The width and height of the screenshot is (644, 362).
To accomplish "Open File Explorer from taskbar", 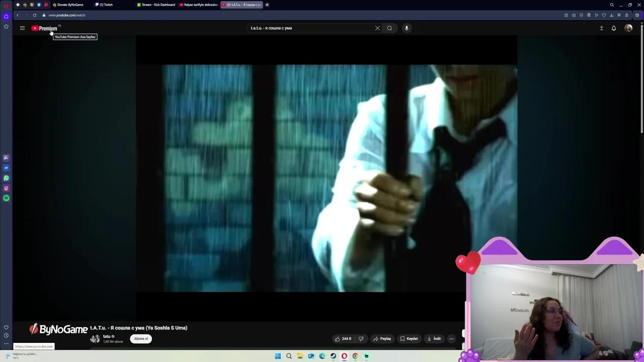I will click(x=300, y=356).
